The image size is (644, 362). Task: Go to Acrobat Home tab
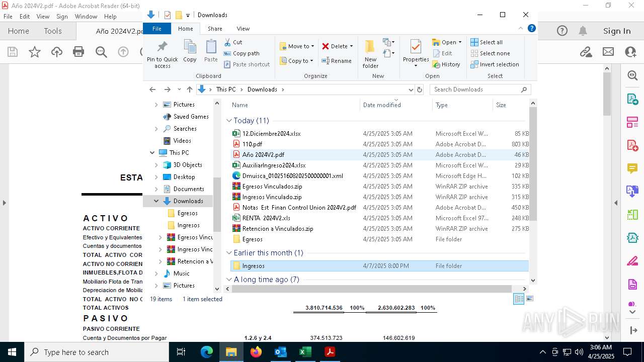18,31
